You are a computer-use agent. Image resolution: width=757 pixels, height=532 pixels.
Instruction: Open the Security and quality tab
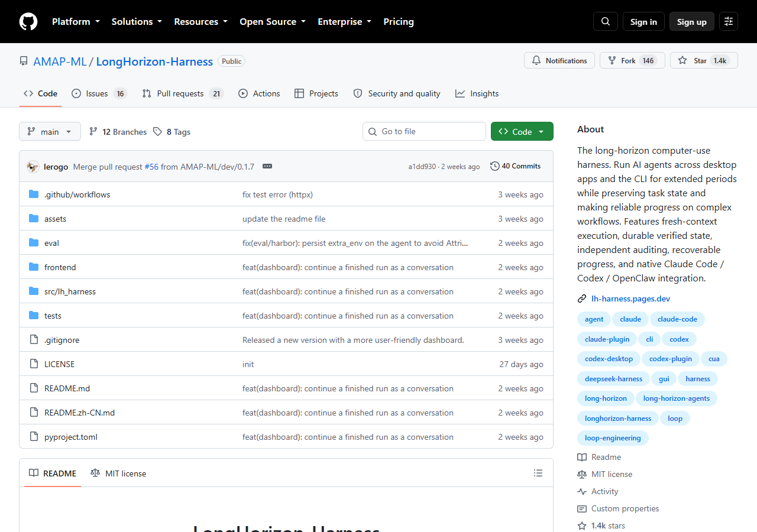pos(397,93)
